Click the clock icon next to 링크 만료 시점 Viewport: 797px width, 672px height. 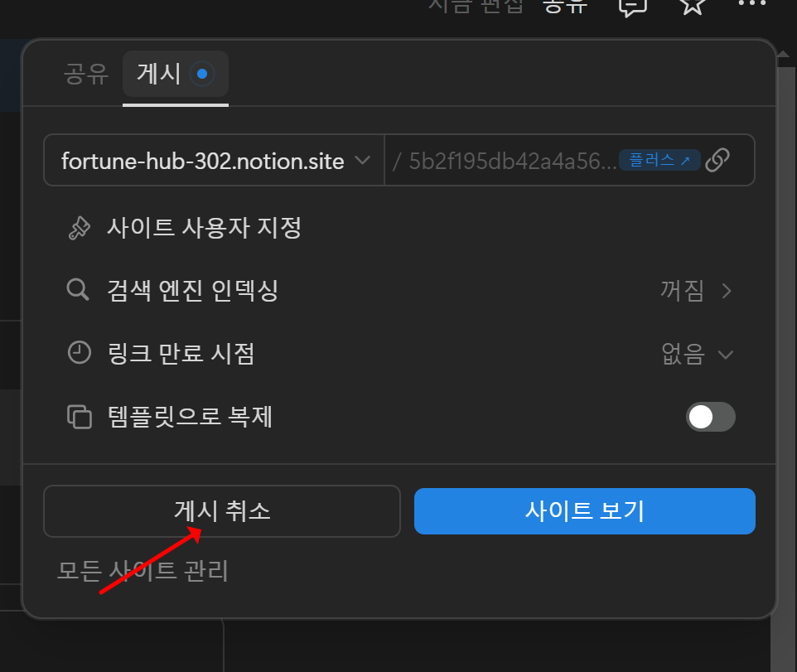[x=80, y=352]
